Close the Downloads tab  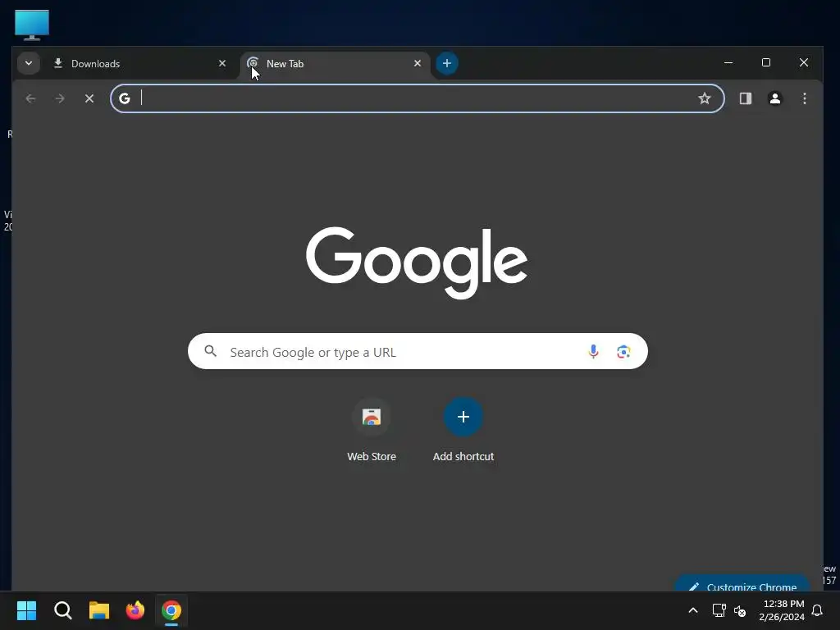(x=222, y=63)
